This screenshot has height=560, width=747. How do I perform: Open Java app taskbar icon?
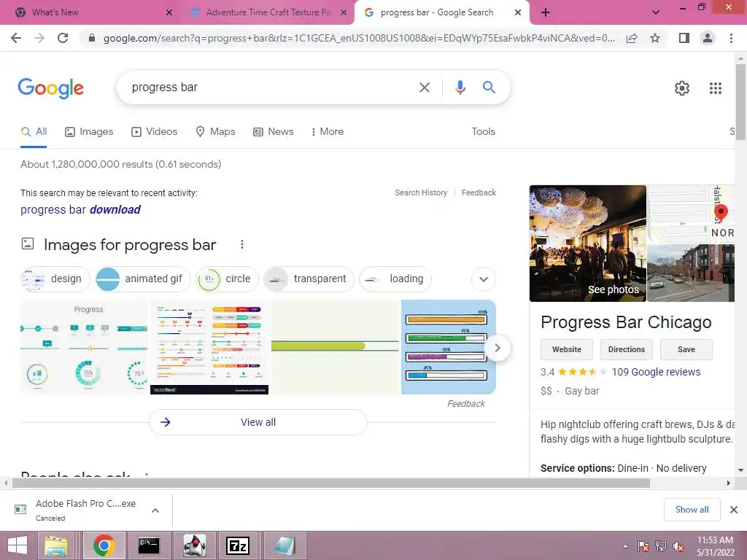pos(194,545)
